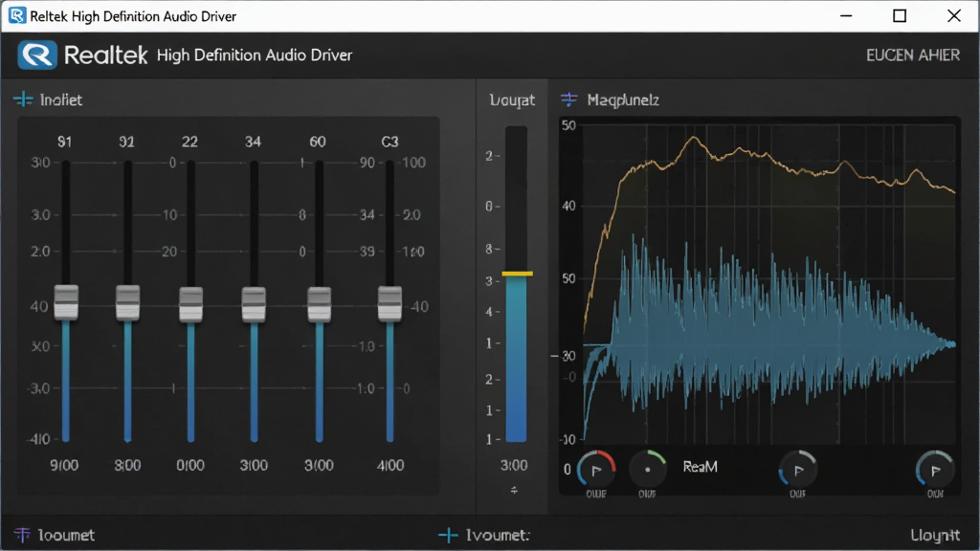The image size is (980, 551).
Task: Click the slider handle under band 22
Action: [x=190, y=304]
